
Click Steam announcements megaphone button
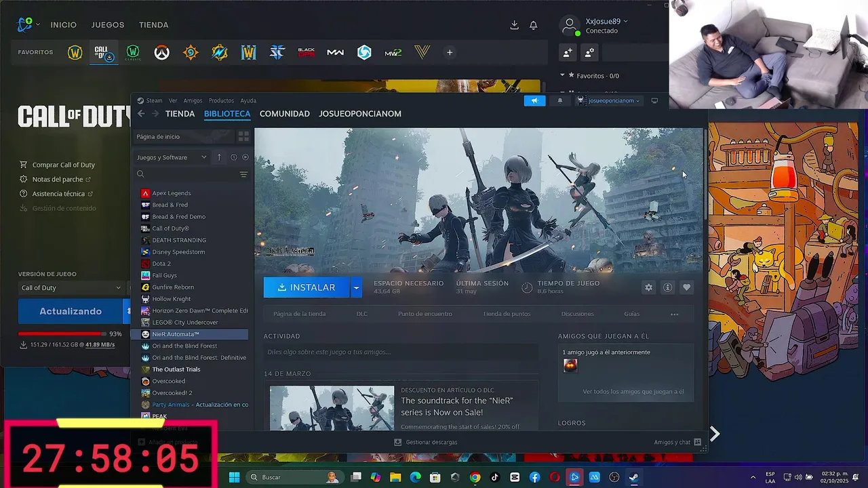point(534,100)
